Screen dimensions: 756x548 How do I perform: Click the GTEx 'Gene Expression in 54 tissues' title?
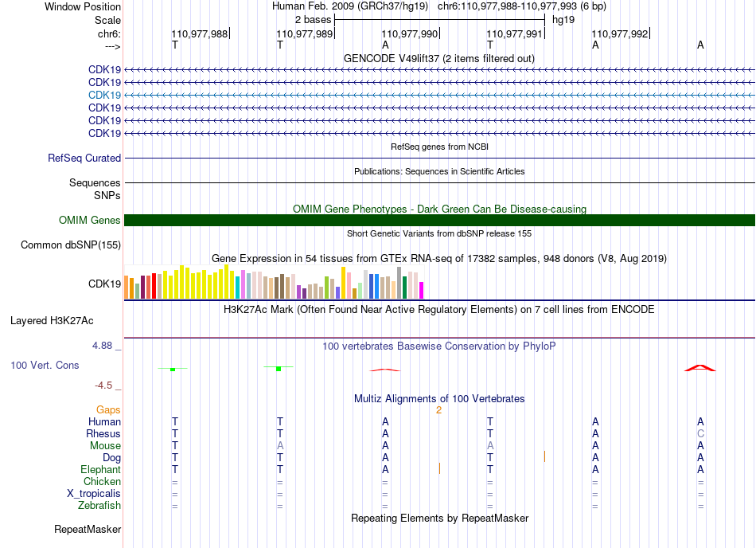tap(439, 259)
